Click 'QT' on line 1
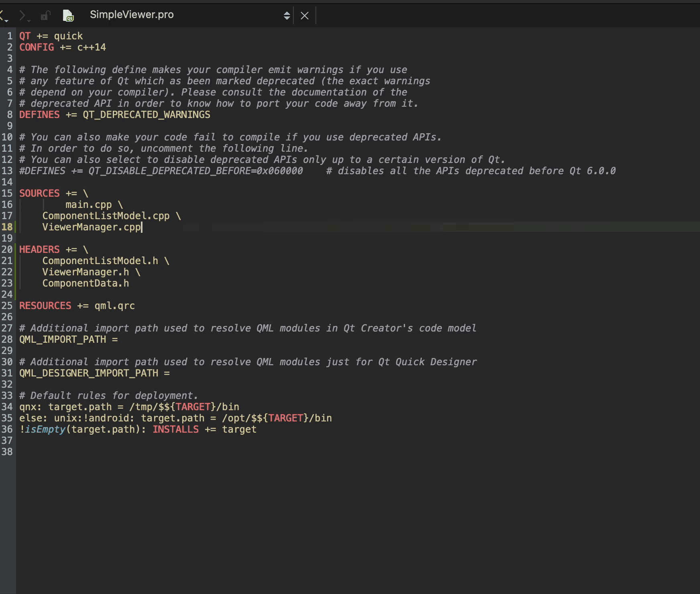The width and height of the screenshot is (700, 594). tap(25, 36)
